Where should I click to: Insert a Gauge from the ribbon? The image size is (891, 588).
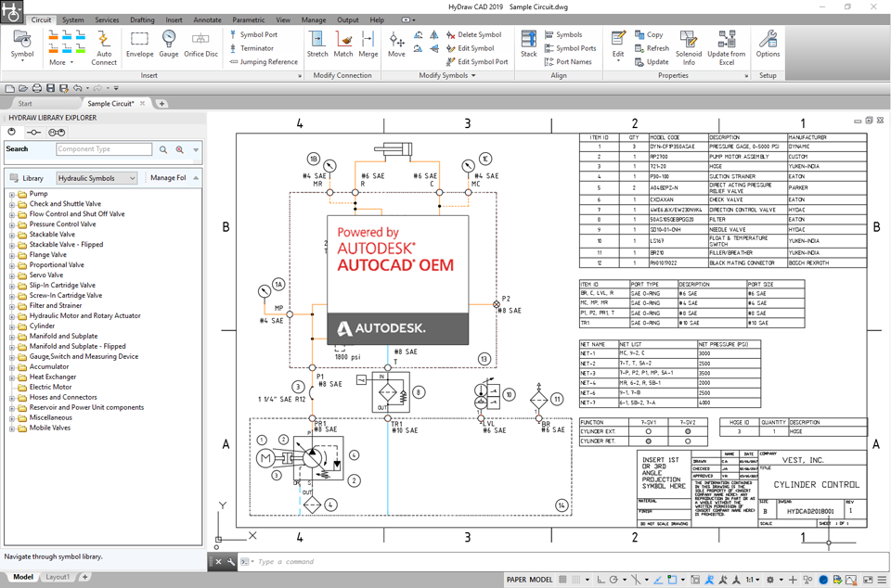(169, 45)
